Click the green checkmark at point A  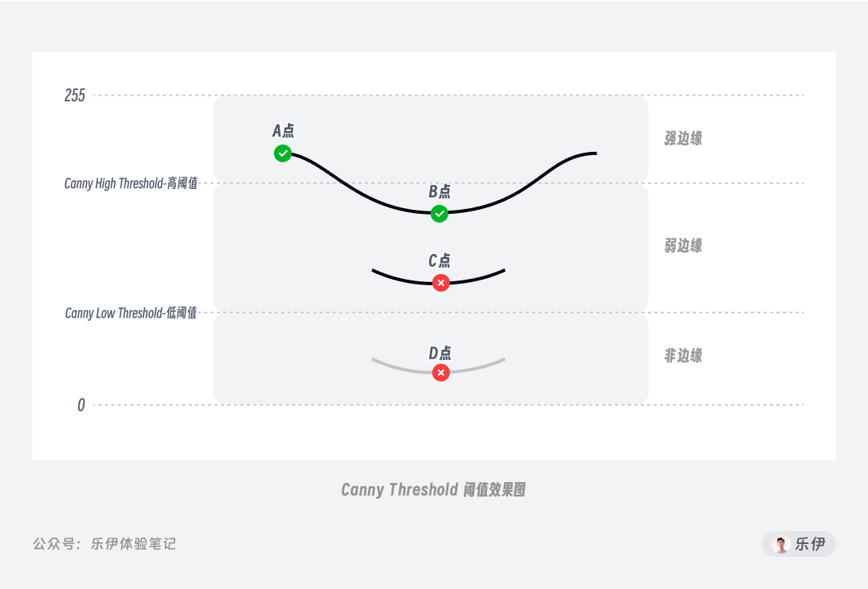pyautogui.click(x=283, y=153)
